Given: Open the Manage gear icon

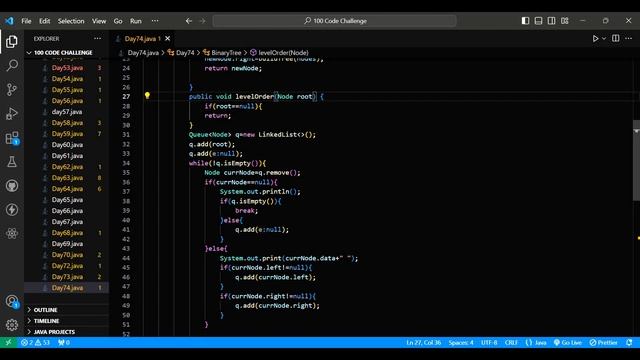Looking at the screenshot, I should coord(12,325).
